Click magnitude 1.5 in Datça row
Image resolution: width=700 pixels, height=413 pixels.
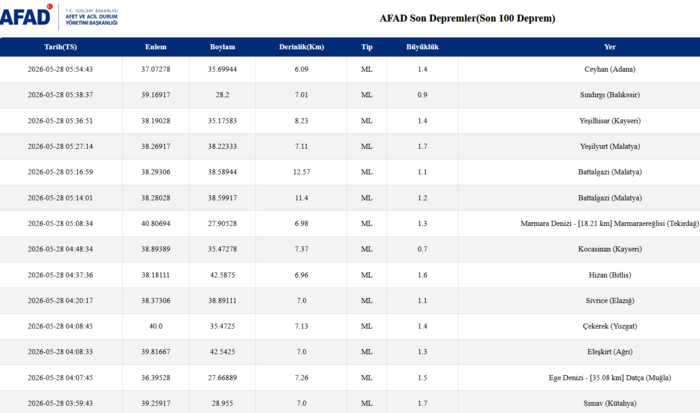422,378
